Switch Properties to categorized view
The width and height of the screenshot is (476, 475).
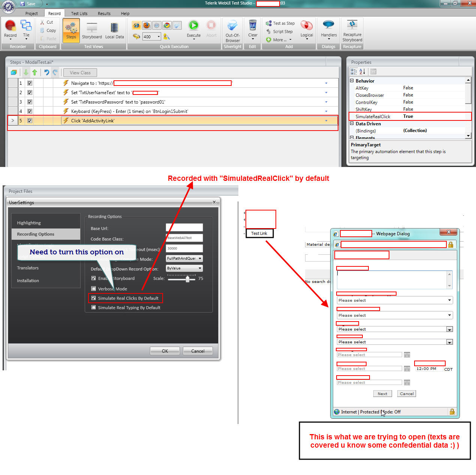click(354, 72)
